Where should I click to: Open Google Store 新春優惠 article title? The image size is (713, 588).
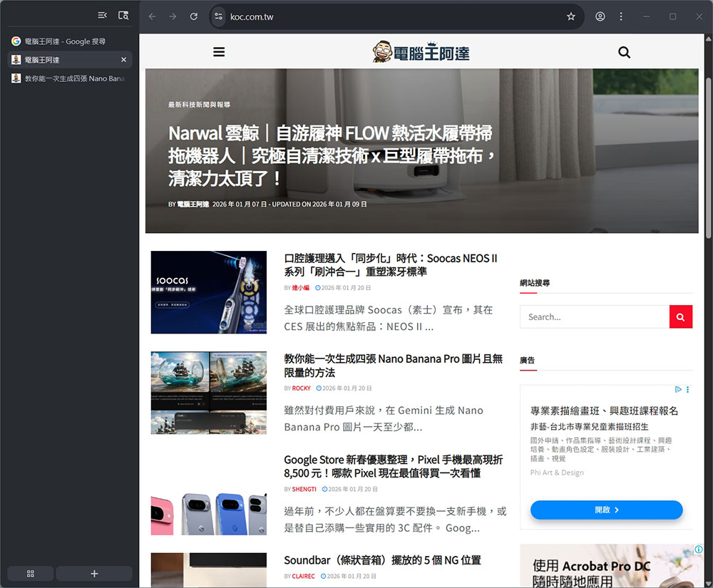coord(394,466)
